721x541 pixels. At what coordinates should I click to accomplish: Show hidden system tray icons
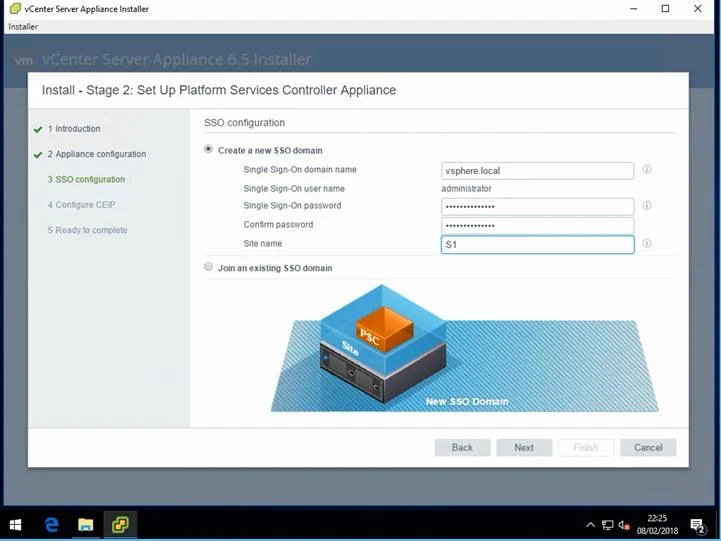pyautogui.click(x=590, y=525)
